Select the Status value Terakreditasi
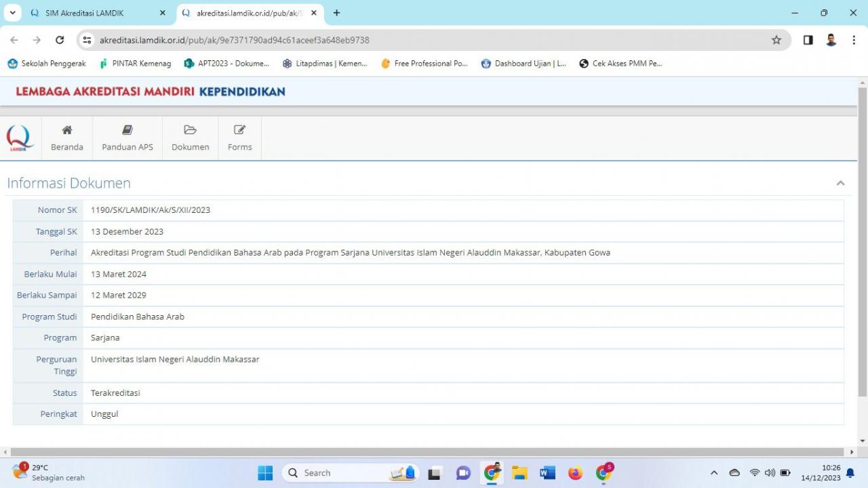 (x=115, y=393)
